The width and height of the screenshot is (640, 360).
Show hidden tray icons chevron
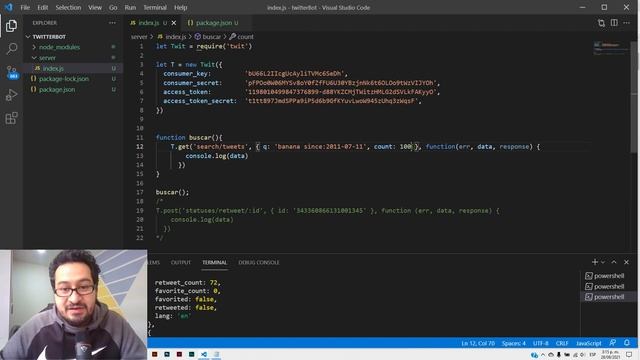[x=543, y=355]
